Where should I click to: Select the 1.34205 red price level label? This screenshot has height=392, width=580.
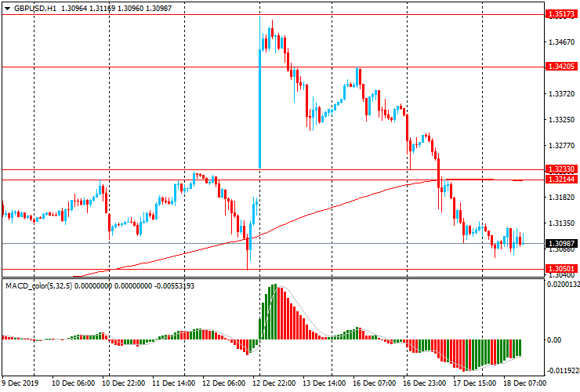tap(561, 67)
